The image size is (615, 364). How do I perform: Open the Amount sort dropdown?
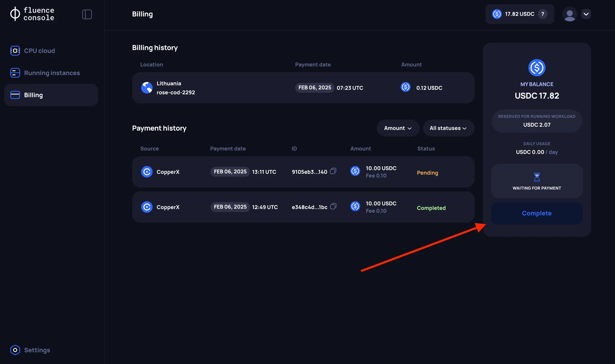398,128
